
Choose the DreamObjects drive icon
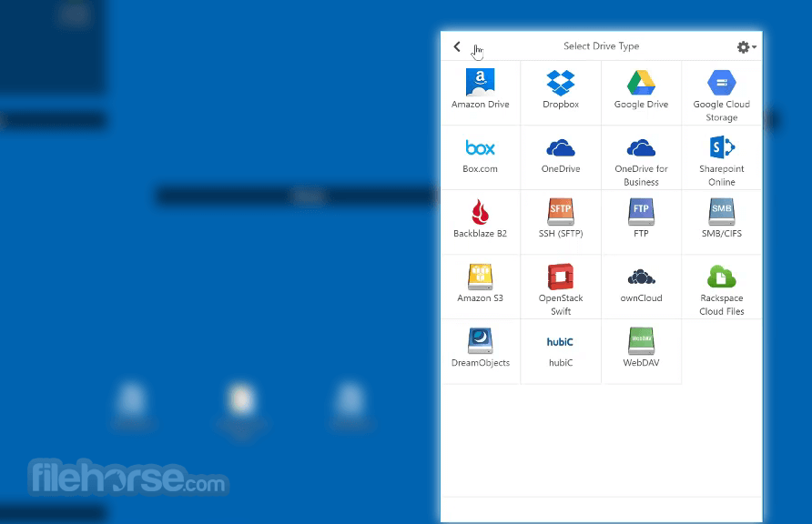(480, 341)
